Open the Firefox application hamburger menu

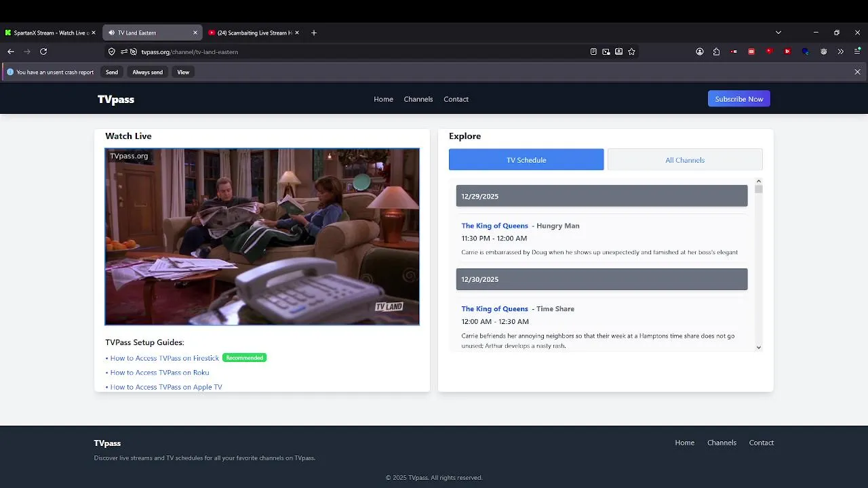pyautogui.click(x=857, y=52)
